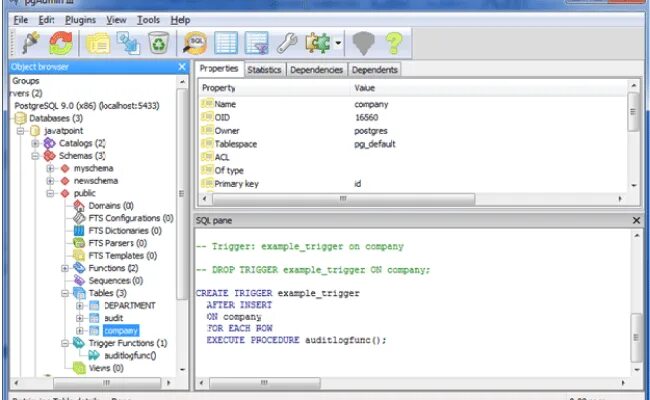The height and width of the screenshot is (400, 650).
Task: Select Views (0) in the tree
Action: pyautogui.click(x=106, y=368)
